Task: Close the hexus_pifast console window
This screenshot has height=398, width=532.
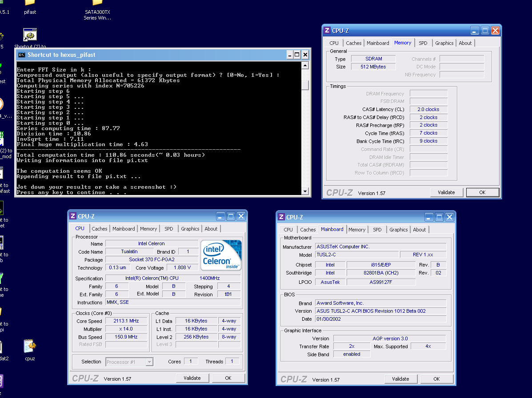Action: [x=305, y=55]
